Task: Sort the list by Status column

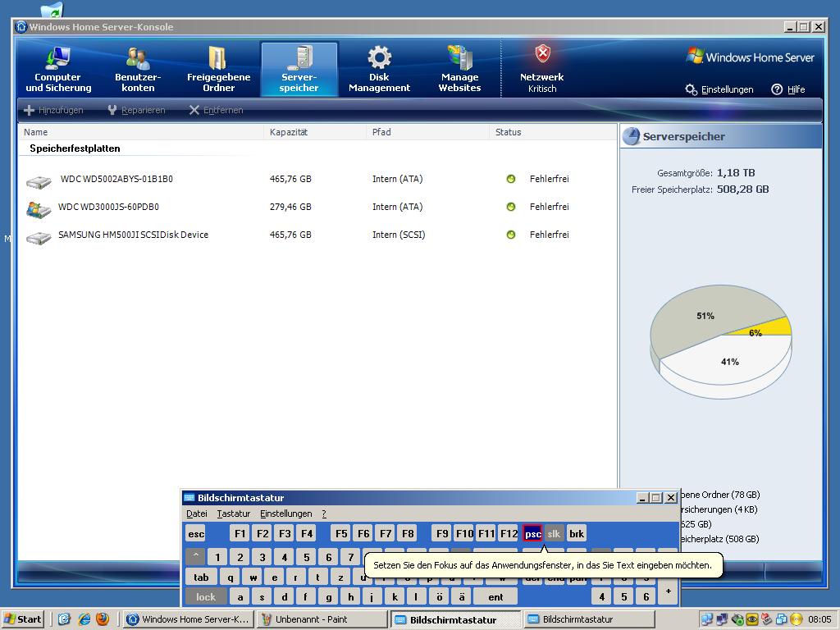Action: [553, 132]
